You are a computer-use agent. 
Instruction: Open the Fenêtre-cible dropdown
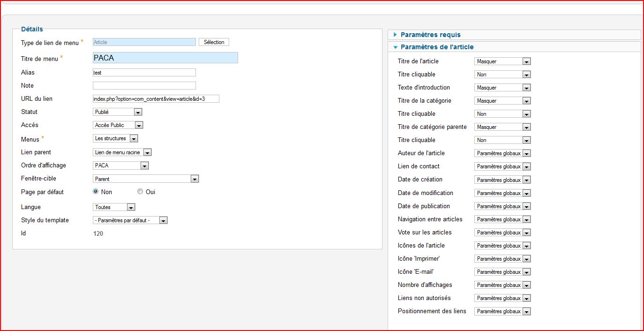click(x=146, y=179)
